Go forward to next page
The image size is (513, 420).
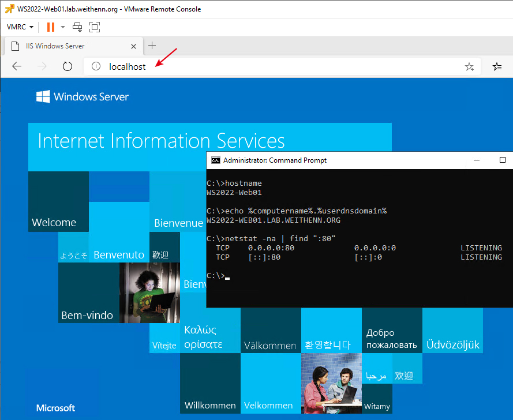click(42, 66)
